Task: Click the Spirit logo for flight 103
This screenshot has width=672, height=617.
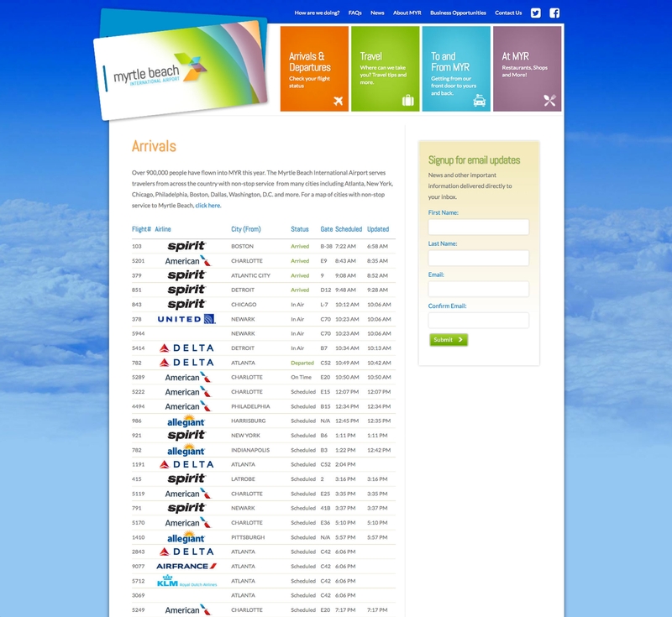Action: click(x=186, y=246)
